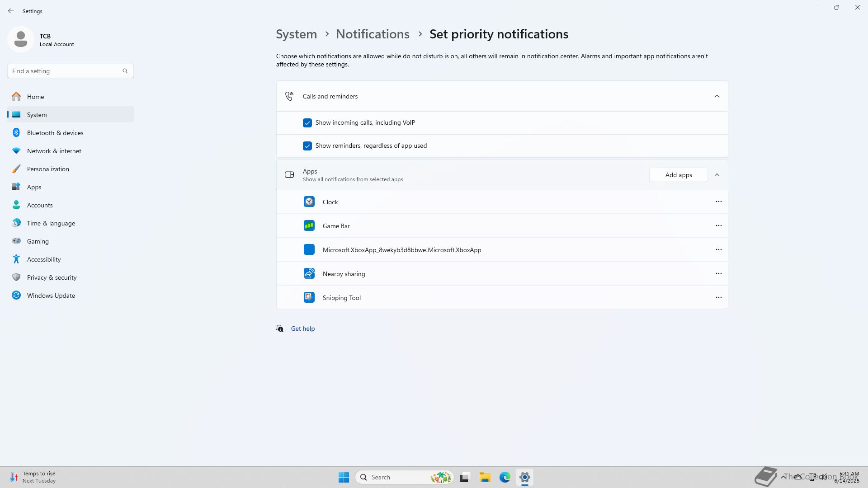Go back to Notifications in the breadcrumb
This screenshot has width=868, height=488.
point(372,34)
